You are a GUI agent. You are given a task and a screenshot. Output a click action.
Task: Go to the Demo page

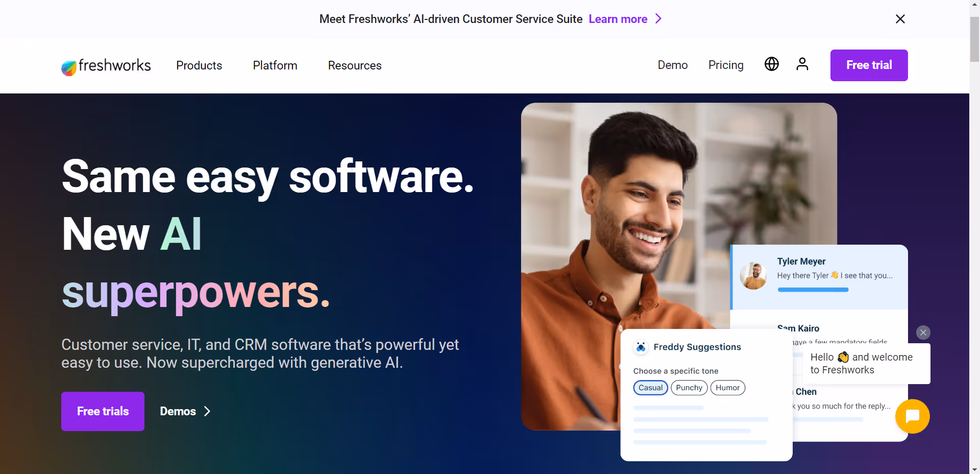(673, 65)
